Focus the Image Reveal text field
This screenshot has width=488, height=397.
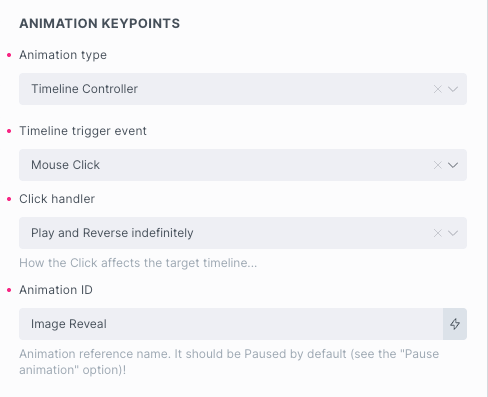point(231,324)
